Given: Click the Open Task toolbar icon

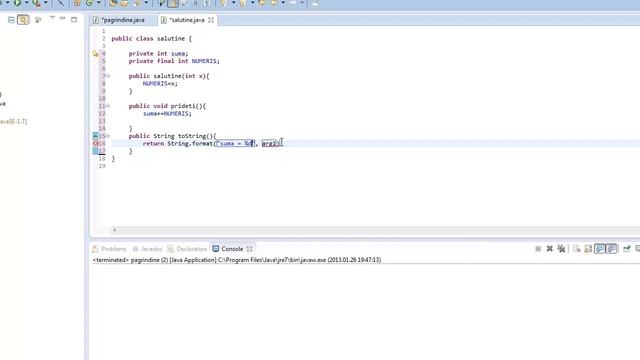Looking at the screenshot, I should 124,3.
